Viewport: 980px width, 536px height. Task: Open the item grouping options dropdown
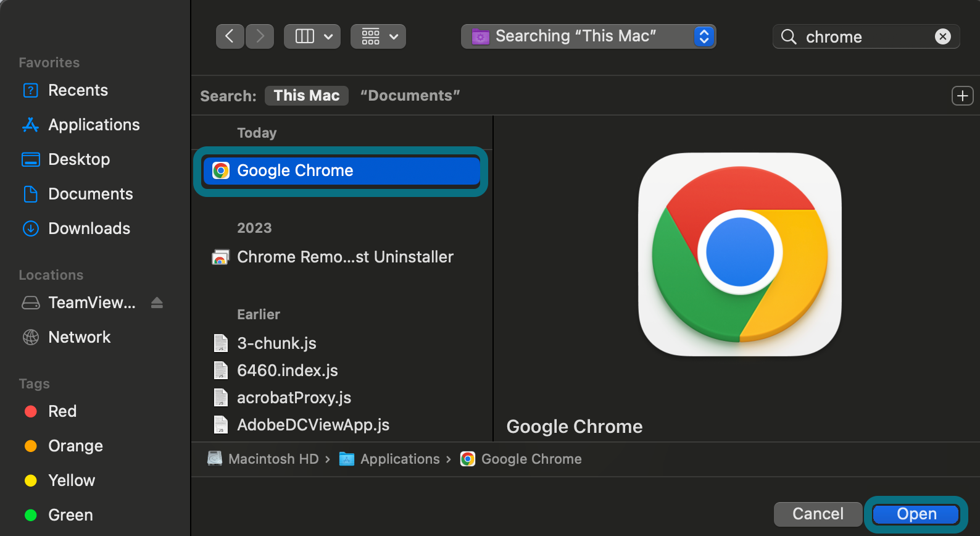click(x=378, y=36)
